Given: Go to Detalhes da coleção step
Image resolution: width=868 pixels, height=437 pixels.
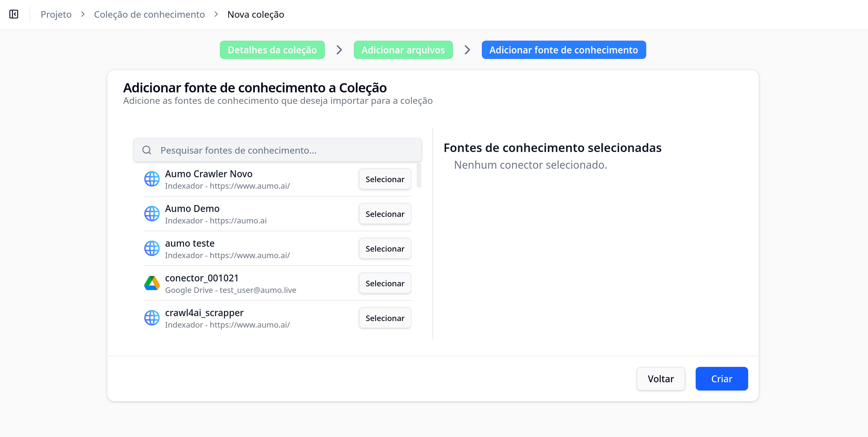Looking at the screenshot, I should coord(272,50).
